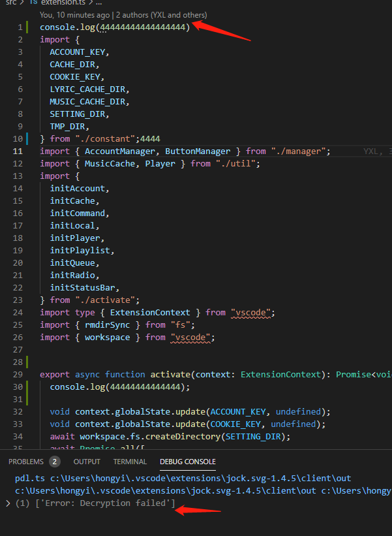The height and width of the screenshot is (536, 392).
Task: Click TMP_DIR on line 9
Action: pyautogui.click(x=67, y=127)
